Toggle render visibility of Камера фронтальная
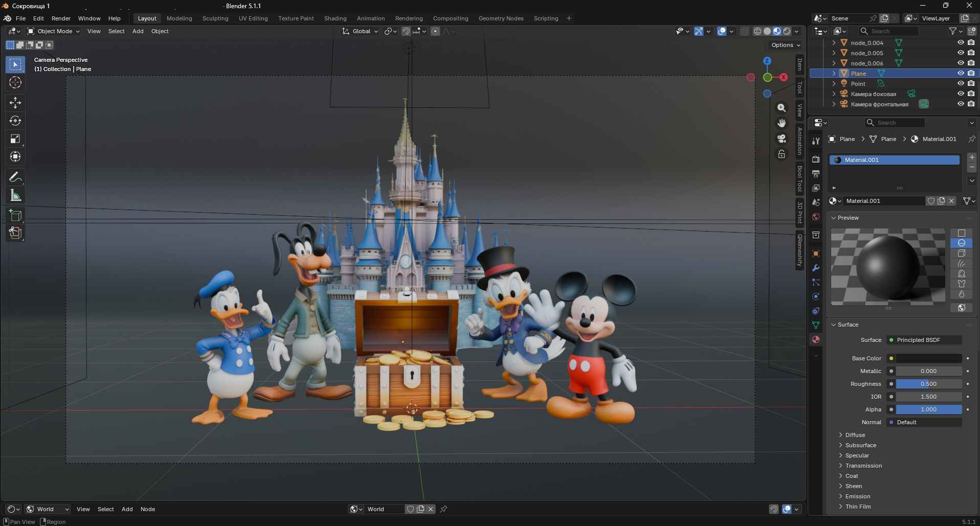The image size is (980, 526). click(x=971, y=104)
